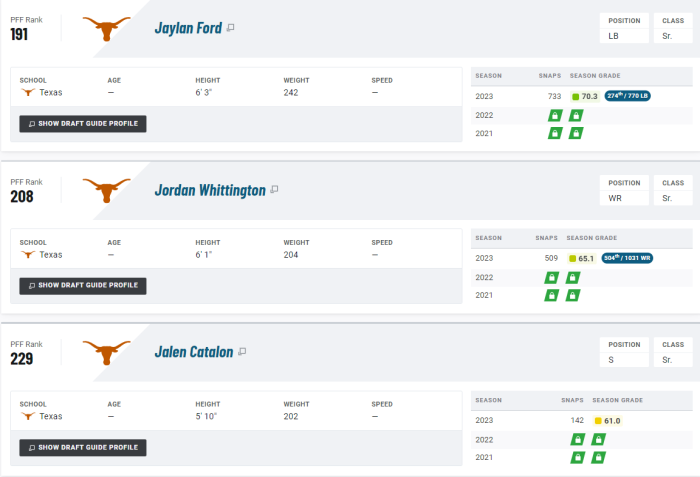Open Jaylan Ford's player page link
This screenshot has width=700, height=477.
tap(188, 28)
